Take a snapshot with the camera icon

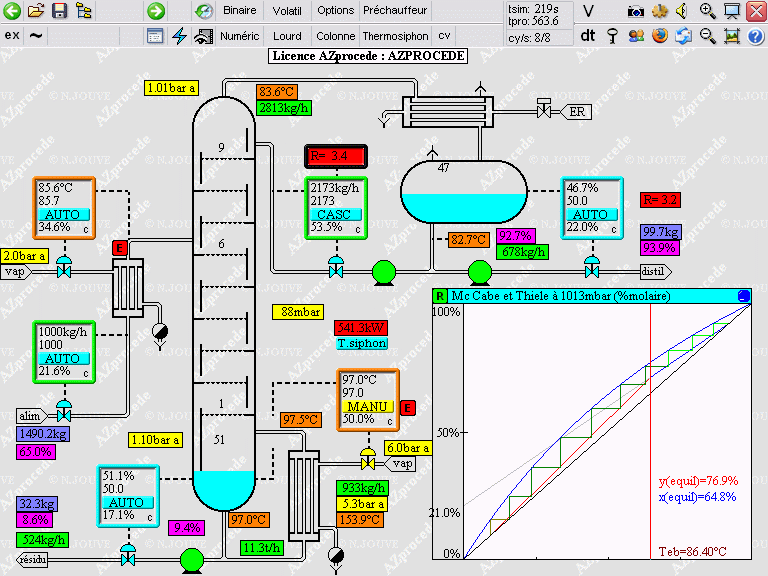[635, 11]
